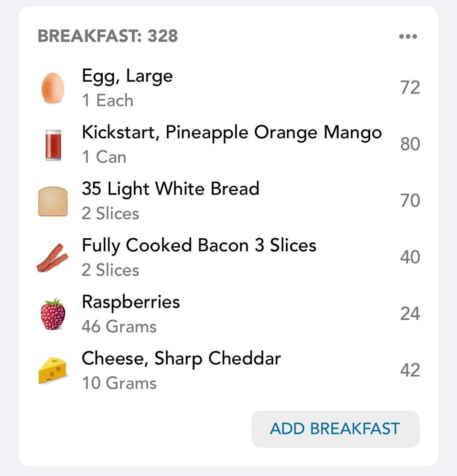Screen dimensions: 457x476
Task: Tap the 80 calorie value for Kickstart
Action: click(x=410, y=144)
